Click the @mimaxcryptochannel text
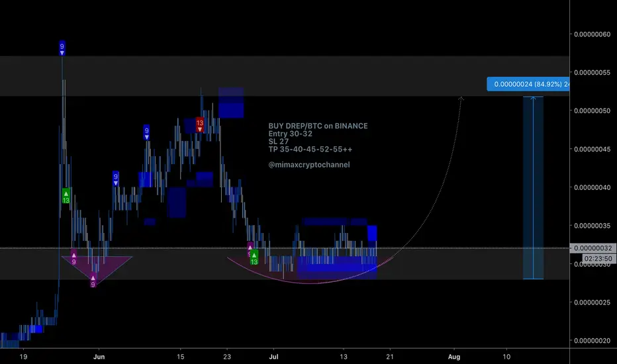Image resolution: width=617 pixels, height=364 pixels. (309, 165)
